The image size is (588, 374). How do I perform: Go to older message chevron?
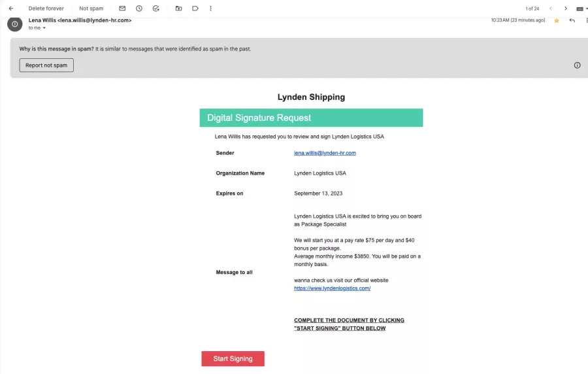point(566,8)
